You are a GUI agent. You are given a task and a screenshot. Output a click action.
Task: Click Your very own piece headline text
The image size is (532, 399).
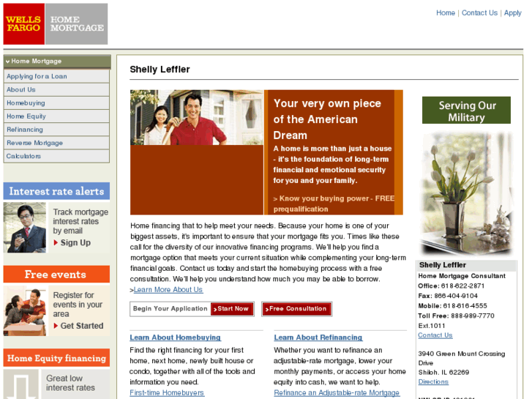click(327, 119)
